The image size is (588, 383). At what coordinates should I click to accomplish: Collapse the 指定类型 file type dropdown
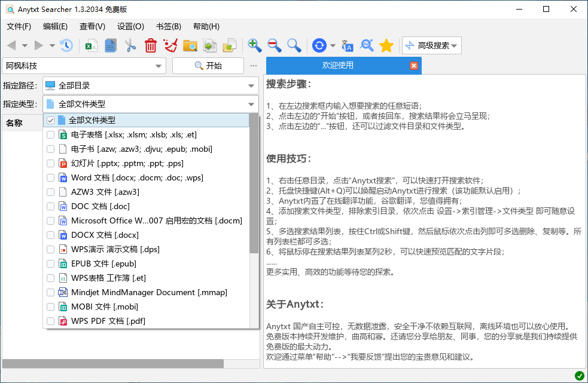coord(251,104)
